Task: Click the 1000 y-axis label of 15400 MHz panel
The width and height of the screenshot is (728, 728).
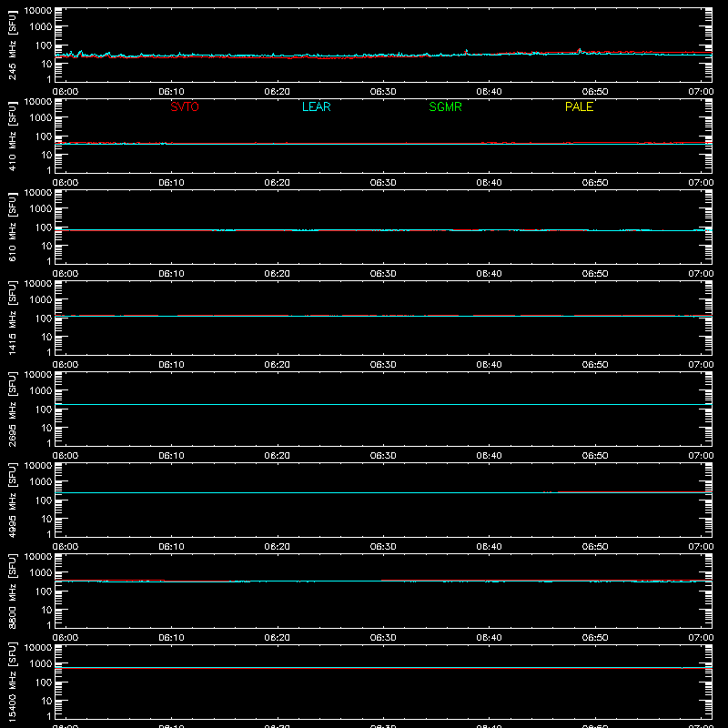Action: pyautogui.click(x=41, y=664)
